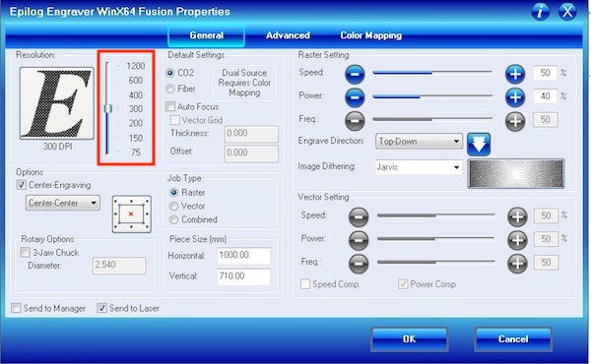Viewport: 591px width, 364px height.
Task: Select the Fiber laser source
Action: (170, 89)
